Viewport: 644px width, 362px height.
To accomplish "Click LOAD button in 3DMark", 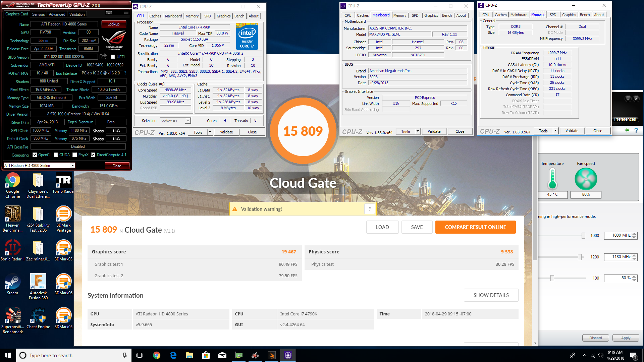I will [382, 227].
